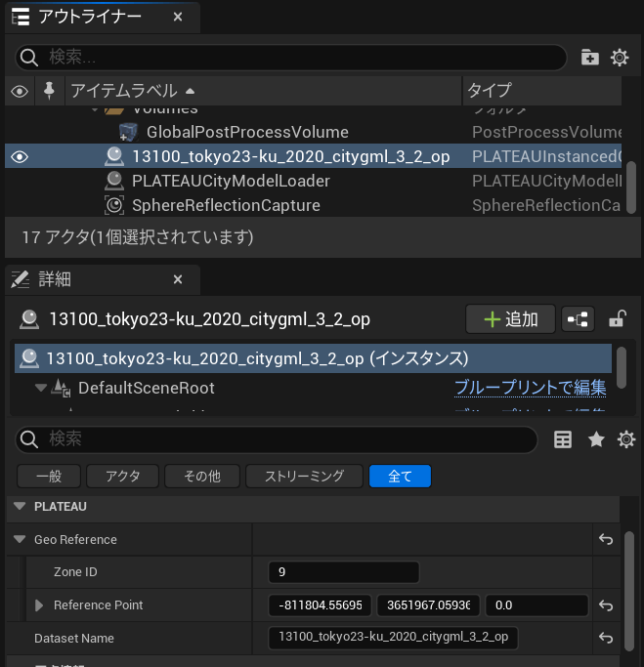Toggle property matrix table view icon
The height and width of the screenshot is (667, 644).
point(563,439)
